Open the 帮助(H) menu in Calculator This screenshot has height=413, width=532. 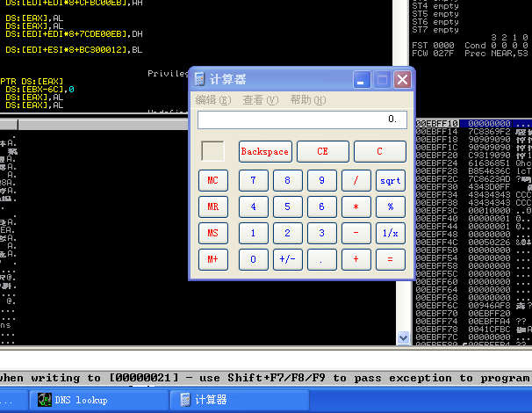[308, 100]
